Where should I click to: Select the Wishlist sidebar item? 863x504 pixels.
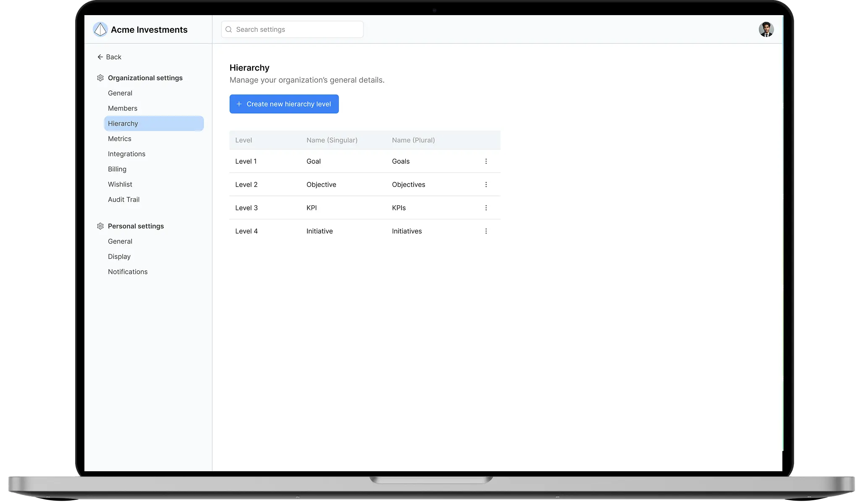coord(120,184)
